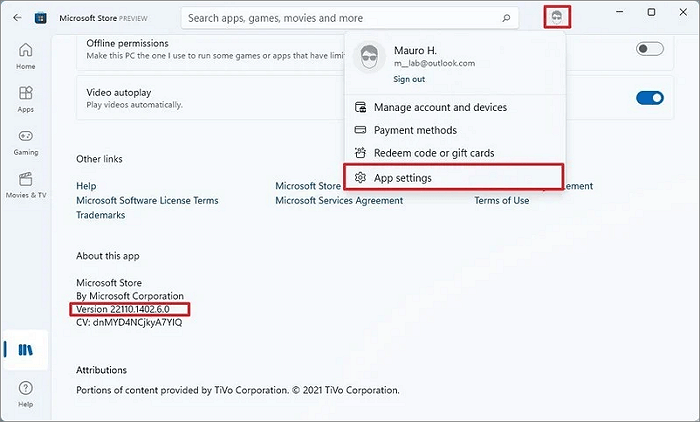Select Redeem code or gift cards
700x422 pixels.
(x=434, y=153)
